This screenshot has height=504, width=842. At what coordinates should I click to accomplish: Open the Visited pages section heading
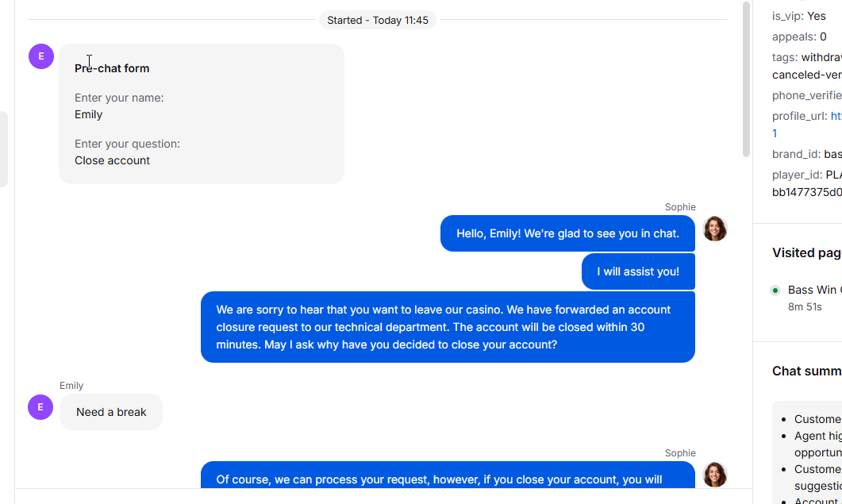pyautogui.click(x=806, y=253)
